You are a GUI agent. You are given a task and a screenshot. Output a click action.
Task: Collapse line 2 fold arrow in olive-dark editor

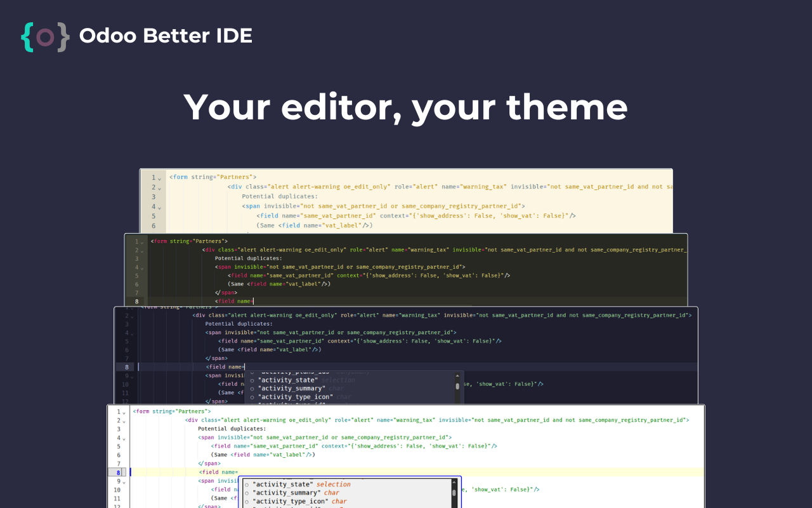pyautogui.click(x=142, y=250)
